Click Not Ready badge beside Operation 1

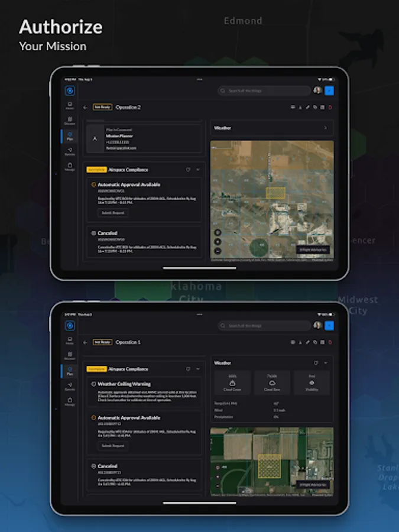point(102,342)
